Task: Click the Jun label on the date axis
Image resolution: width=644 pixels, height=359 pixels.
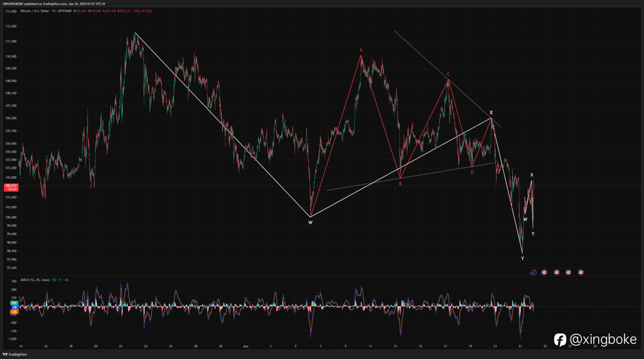Action: tap(245, 346)
